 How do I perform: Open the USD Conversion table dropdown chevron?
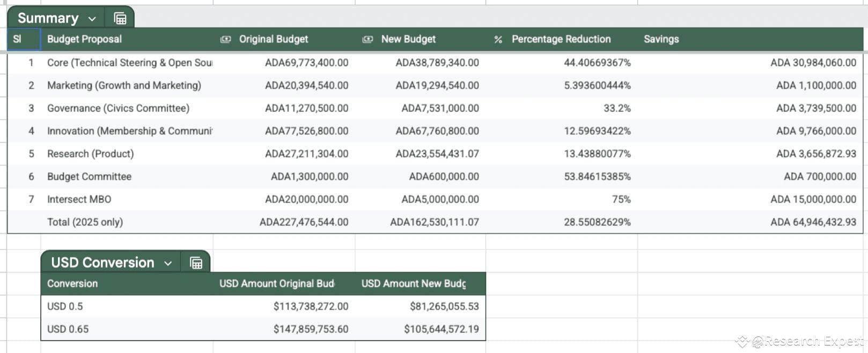click(168, 263)
